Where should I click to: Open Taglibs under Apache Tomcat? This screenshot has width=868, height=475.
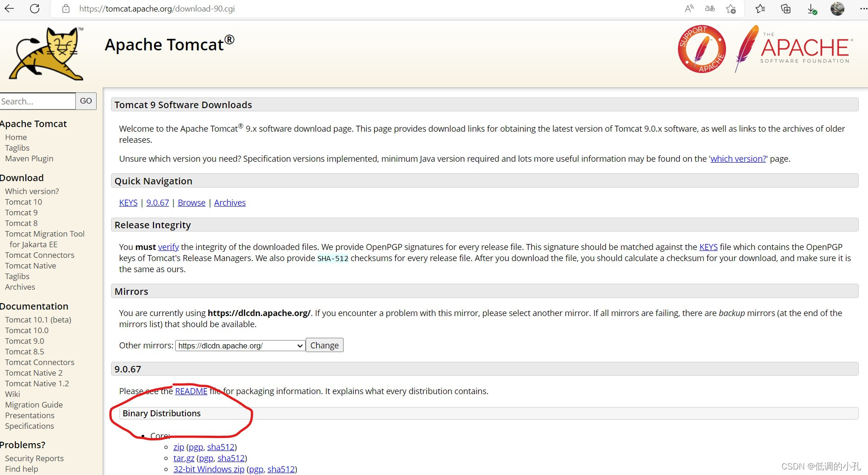tap(17, 148)
